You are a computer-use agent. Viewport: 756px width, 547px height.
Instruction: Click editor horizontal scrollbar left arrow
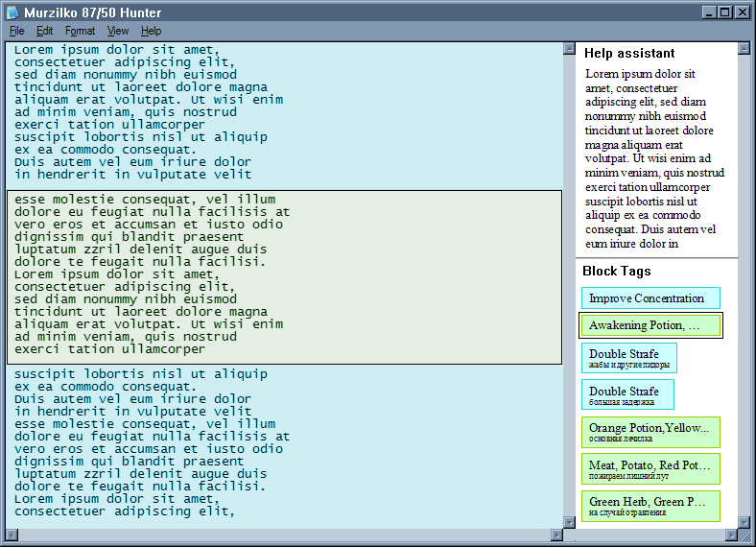pos(12,535)
